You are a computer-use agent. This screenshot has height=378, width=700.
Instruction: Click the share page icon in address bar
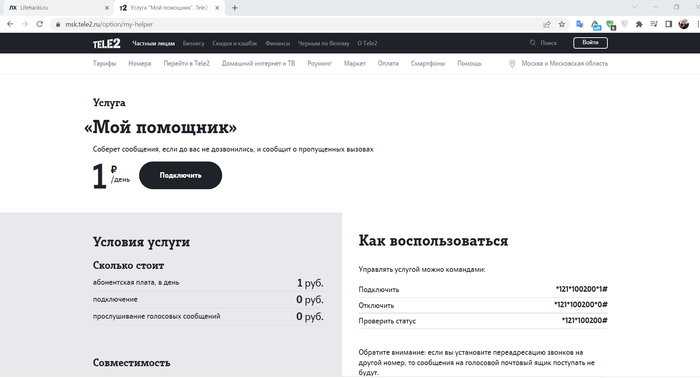(x=547, y=25)
